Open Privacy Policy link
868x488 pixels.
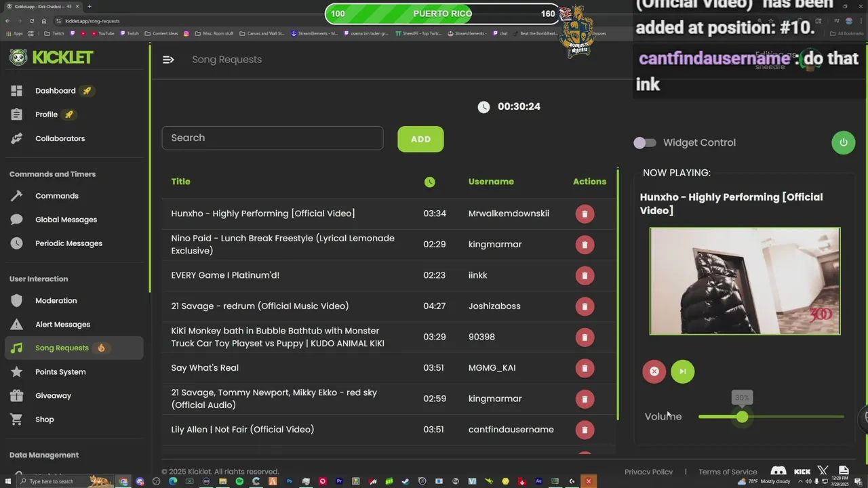coord(648,472)
